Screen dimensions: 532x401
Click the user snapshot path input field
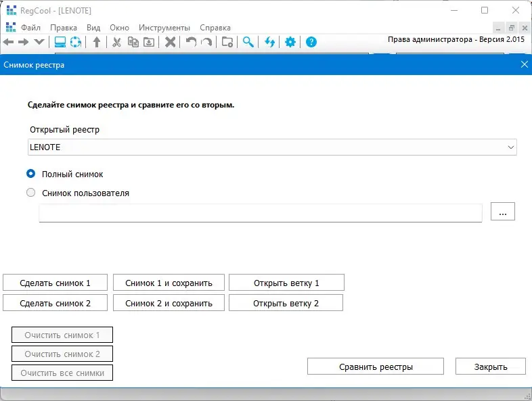point(261,213)
